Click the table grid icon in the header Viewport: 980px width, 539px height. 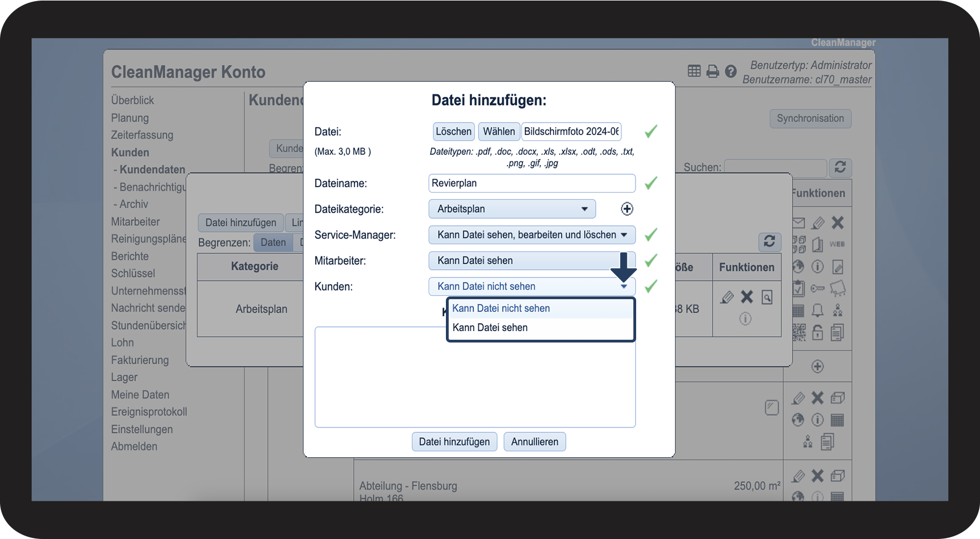tap(694, 71)
